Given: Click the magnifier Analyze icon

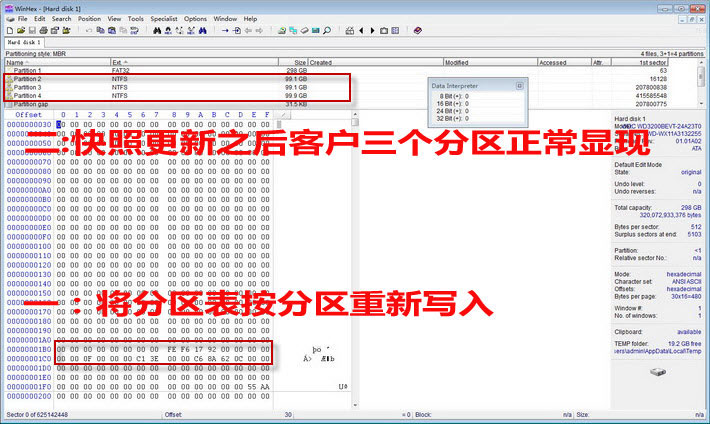Looking at the screenshot, I should click(327, 30).
